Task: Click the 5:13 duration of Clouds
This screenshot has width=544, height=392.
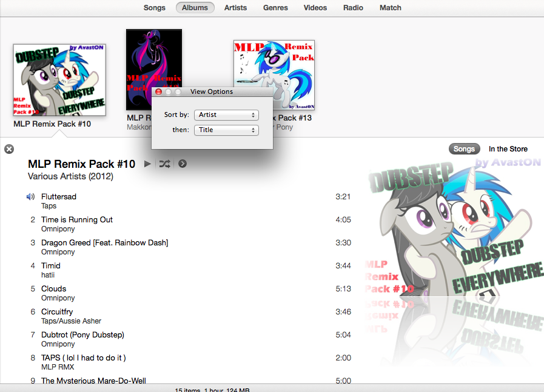Action: [343, 289]
